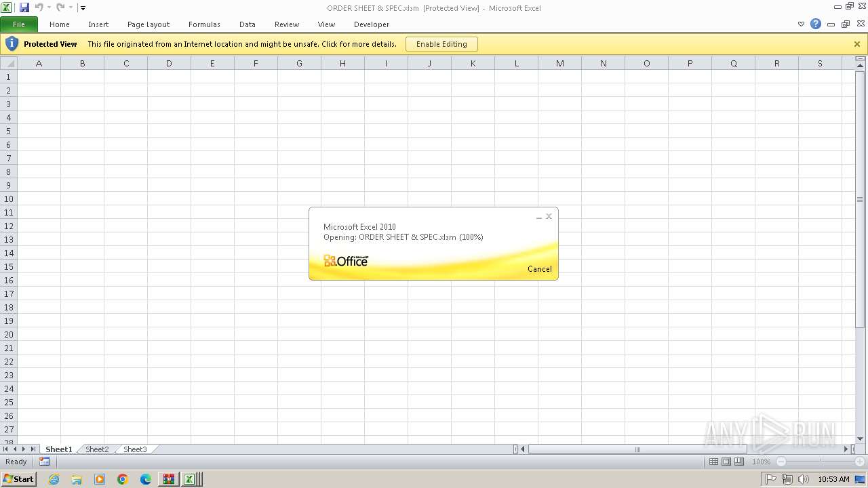Click the 100% zoom level indicator
868x488 pixels.
coord(761,462)
